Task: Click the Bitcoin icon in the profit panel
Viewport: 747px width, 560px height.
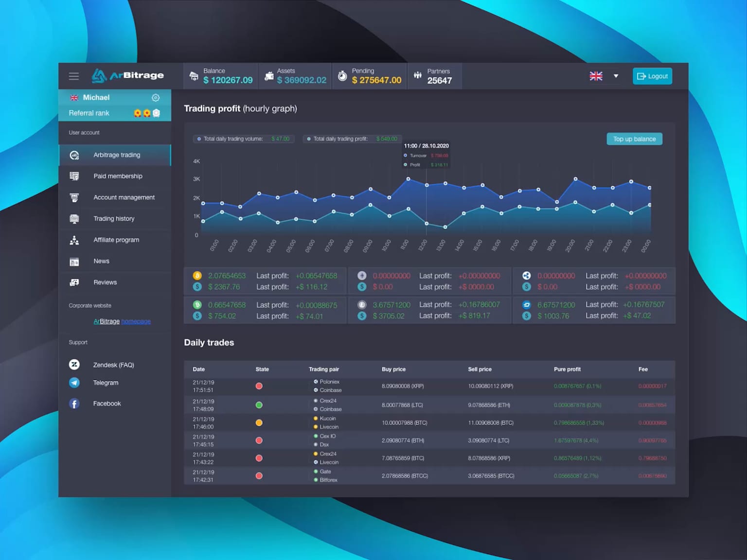Action: tap(197, 275)
